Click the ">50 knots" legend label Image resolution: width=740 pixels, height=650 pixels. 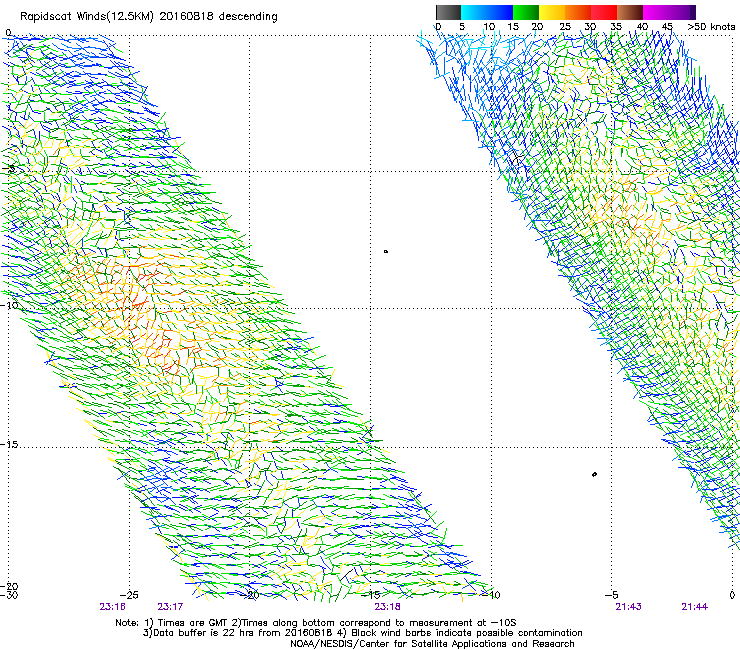pos(711,27)
